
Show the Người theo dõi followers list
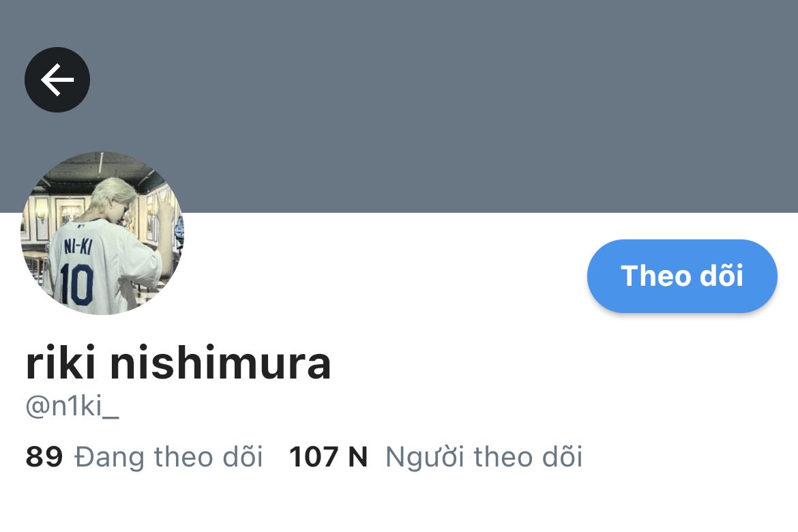[x=484, y=457]
